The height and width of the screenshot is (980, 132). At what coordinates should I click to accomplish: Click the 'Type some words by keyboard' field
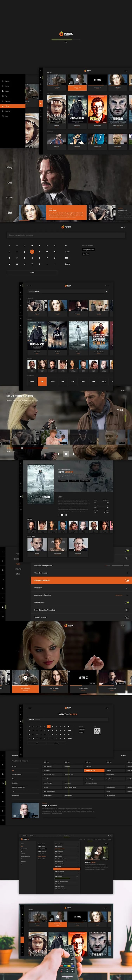click(x=66, y=236)
